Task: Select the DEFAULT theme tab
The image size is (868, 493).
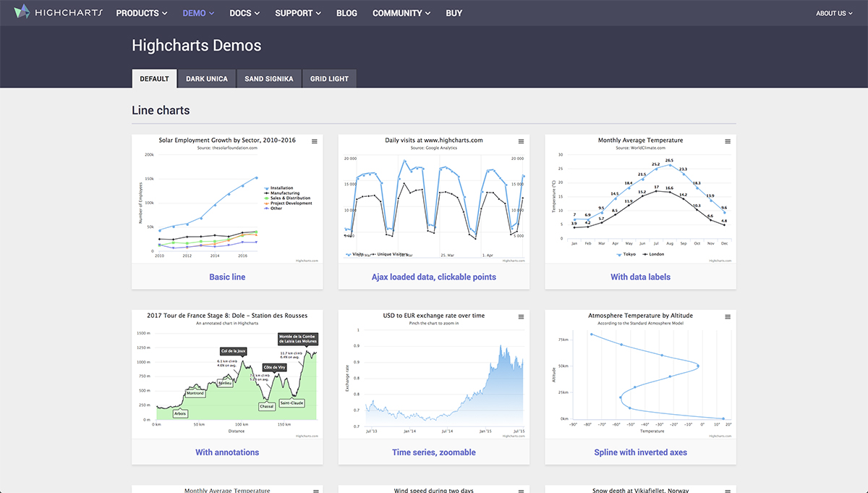Action: (x=154, y=79)
